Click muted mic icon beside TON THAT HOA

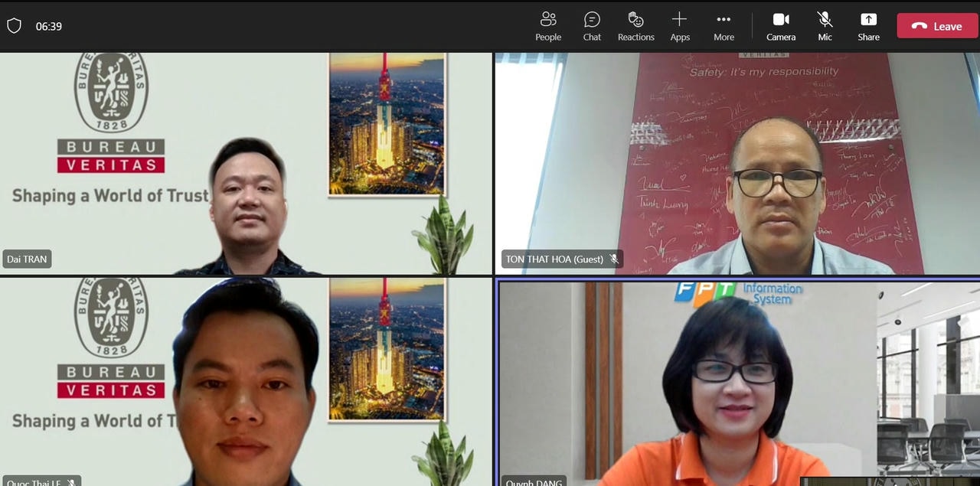[x=614, y=259]
